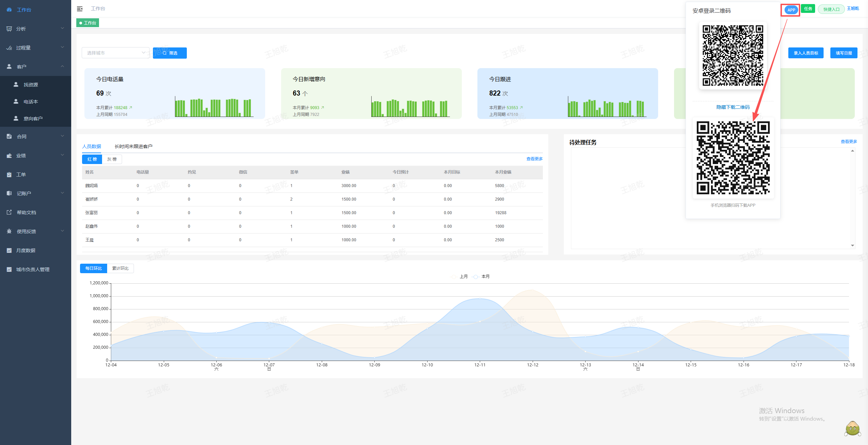Switch to 长时间未跟进客户 tab
Screen dimensions: 868x445
133,146
